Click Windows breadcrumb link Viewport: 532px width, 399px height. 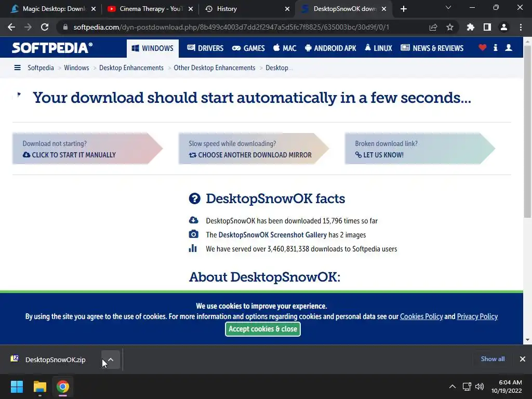tap(76, 68)
